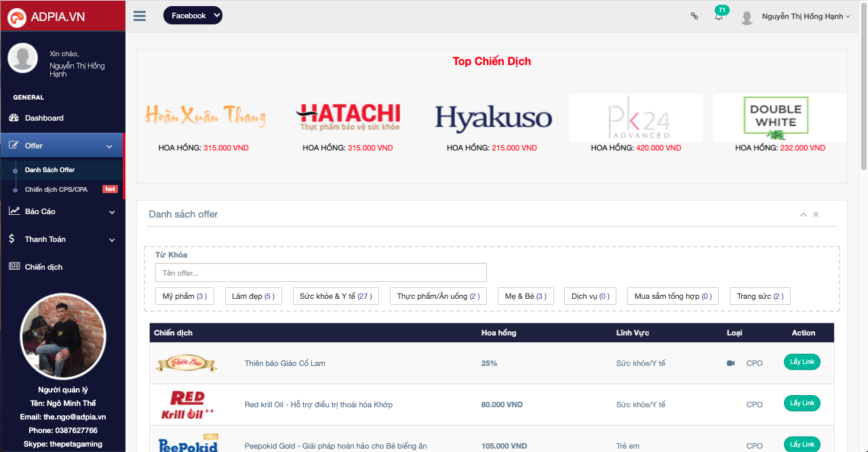
Task: Click Thiên Bảo product logo thumbnail
Action: point(186,364)
